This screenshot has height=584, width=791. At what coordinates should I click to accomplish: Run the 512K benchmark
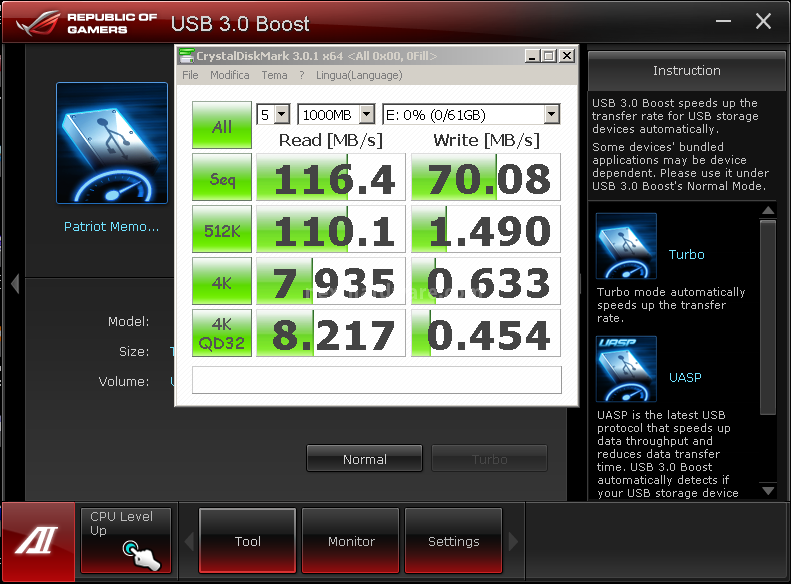pos(222,229)
